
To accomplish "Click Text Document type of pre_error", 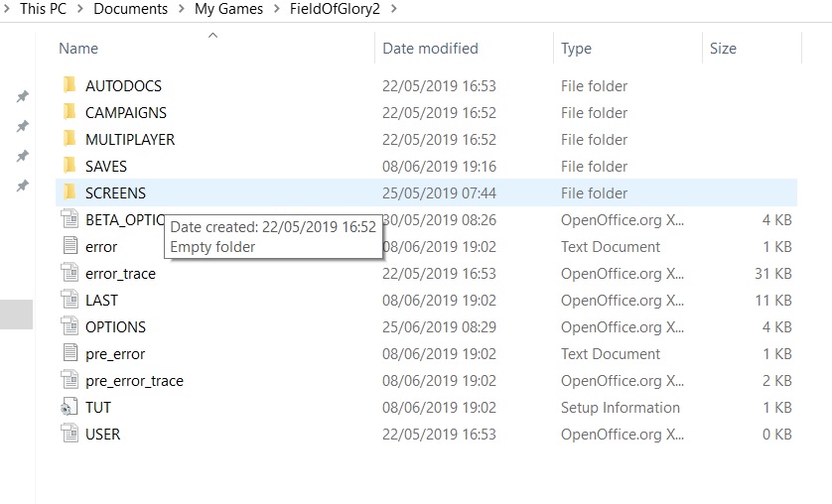I will tap(611, 353).
